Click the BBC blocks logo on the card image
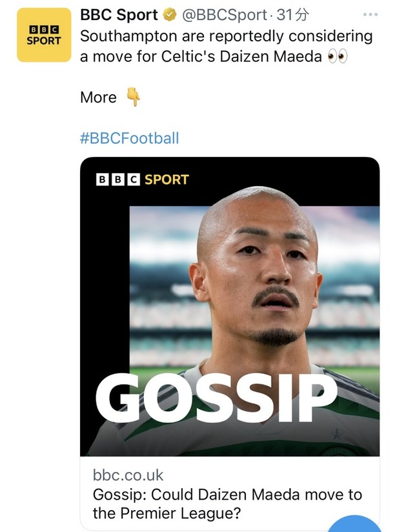The image size is (397, 532). coord(118,179)
